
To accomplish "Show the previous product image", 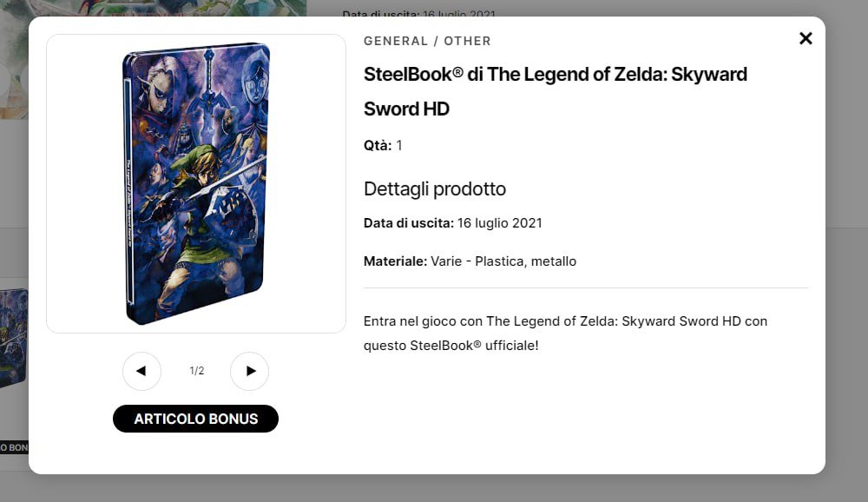I will pyautogui.click(x=141, y=371).
